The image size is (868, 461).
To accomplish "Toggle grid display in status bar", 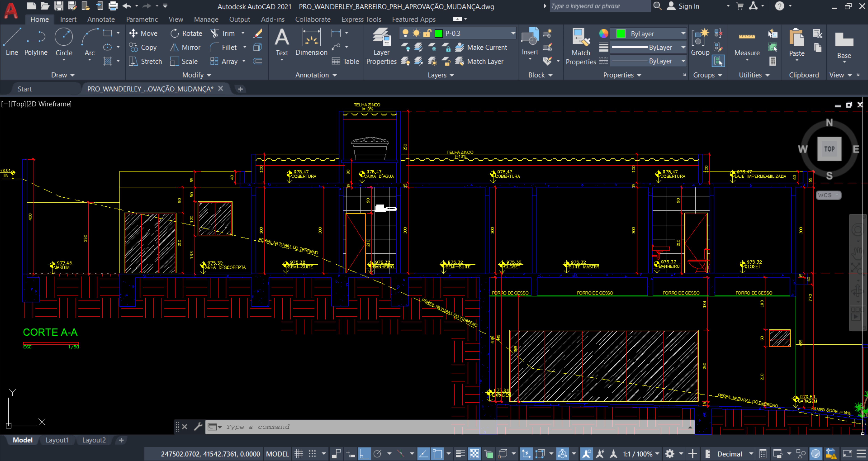I will click(x=299, y=454).
